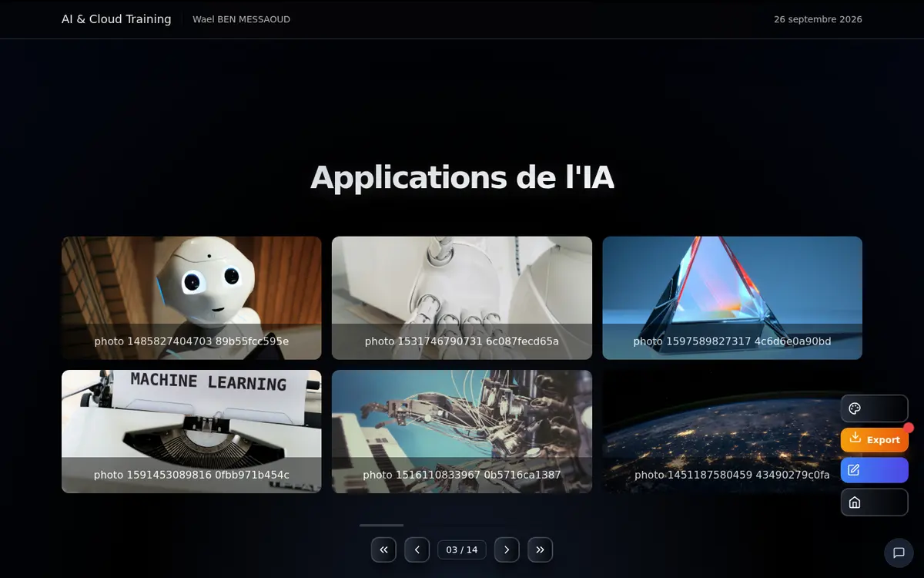Open the robotic hand photo 1531746790731
Image resolution: width=924 pixels, height=578 pixels.
pos(462,297)
